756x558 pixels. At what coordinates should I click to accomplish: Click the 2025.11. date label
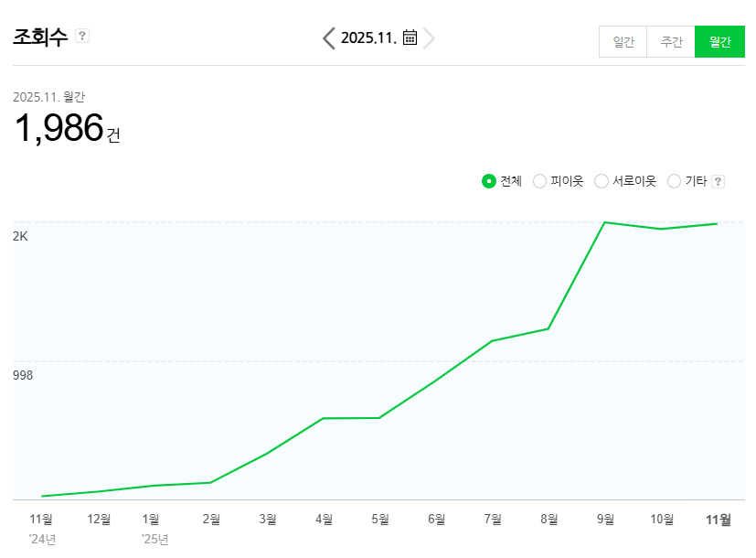click(x=369, y=38)
